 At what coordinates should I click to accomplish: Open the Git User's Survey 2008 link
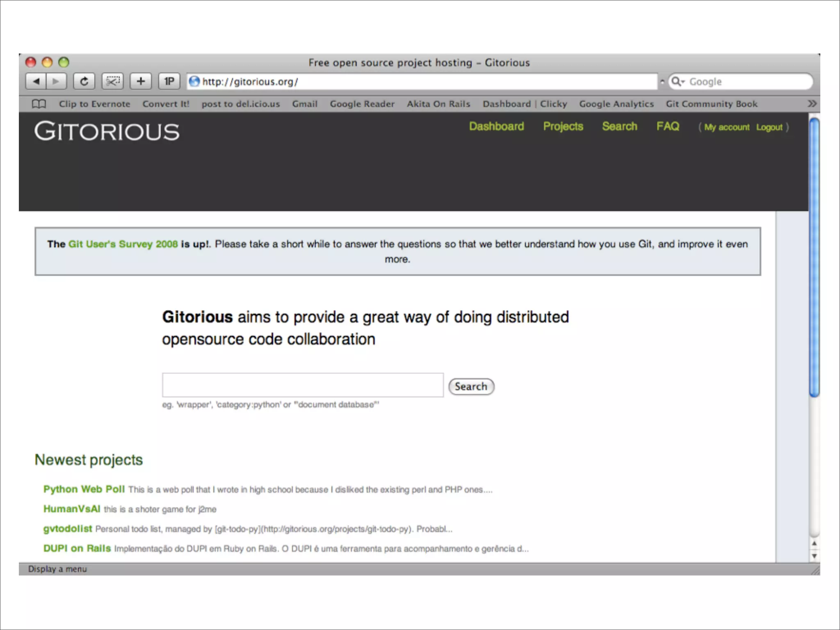pyautogui.click(x=123, y=244)
